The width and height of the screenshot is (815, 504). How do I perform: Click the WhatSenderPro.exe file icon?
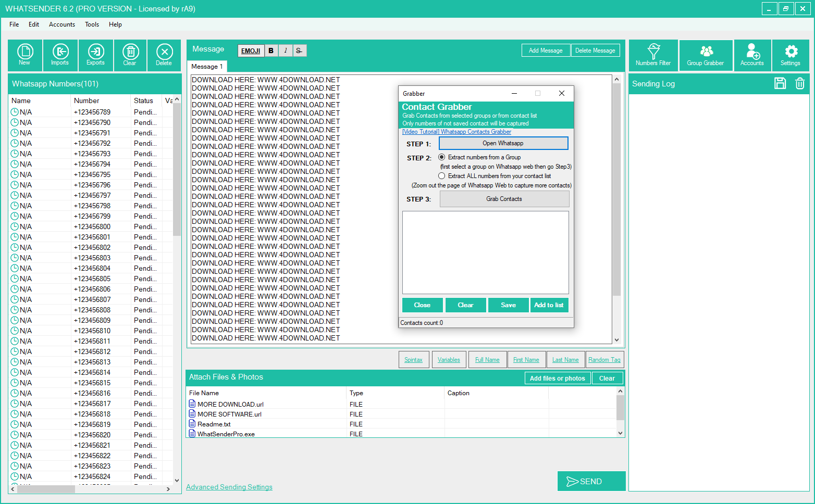[192, 433]
